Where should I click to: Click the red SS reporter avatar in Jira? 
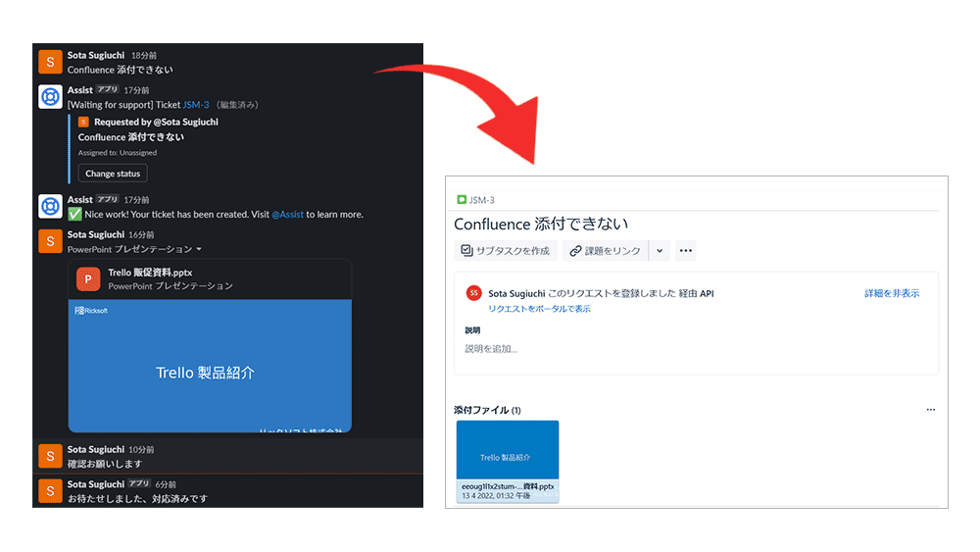pyautogui.click(x=473, y=292)
